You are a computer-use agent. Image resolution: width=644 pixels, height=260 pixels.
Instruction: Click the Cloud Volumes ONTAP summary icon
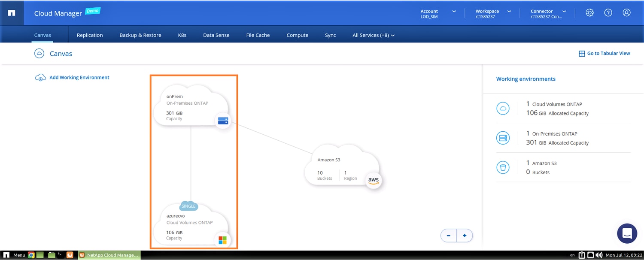(503, 109)
